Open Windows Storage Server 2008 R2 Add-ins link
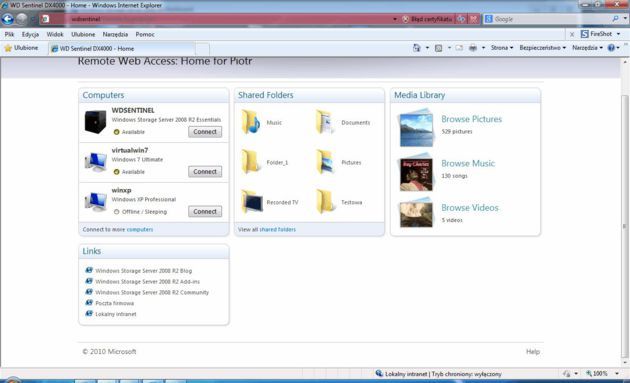The width and height of the screenshot is (630, 383). point(147,282)
